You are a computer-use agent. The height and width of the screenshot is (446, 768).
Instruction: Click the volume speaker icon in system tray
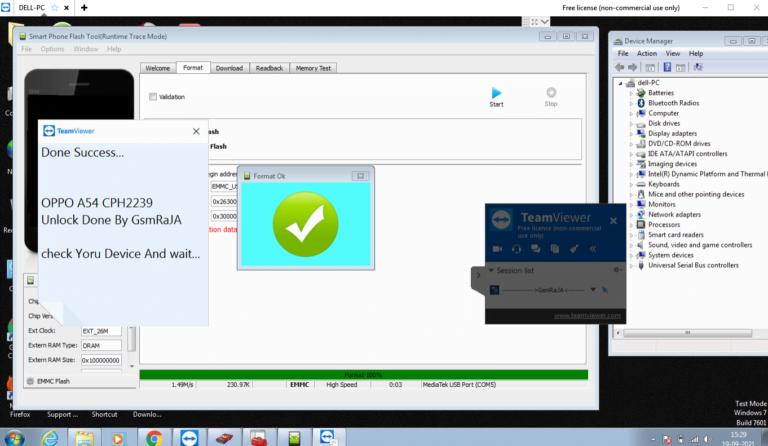click(x=708, y=439)
